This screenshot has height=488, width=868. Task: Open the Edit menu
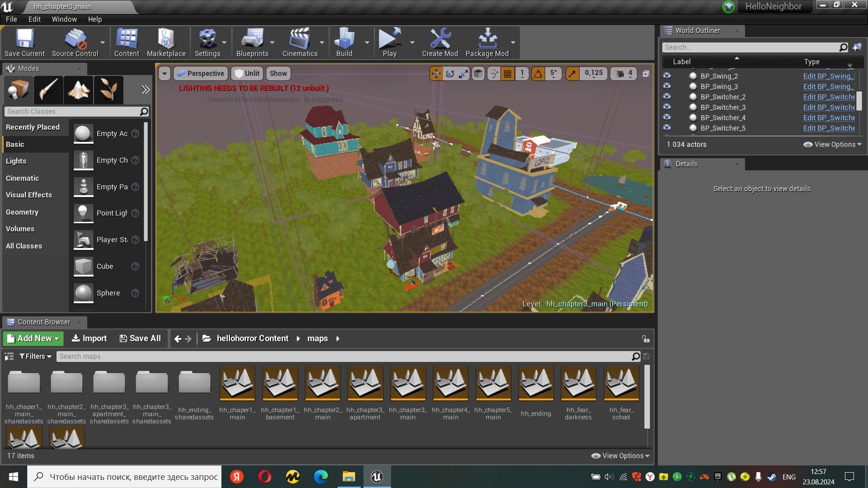coord(34,19)
